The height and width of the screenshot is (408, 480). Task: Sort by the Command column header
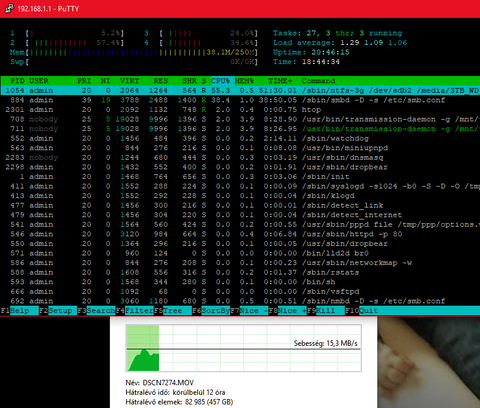tap(318, 81)
